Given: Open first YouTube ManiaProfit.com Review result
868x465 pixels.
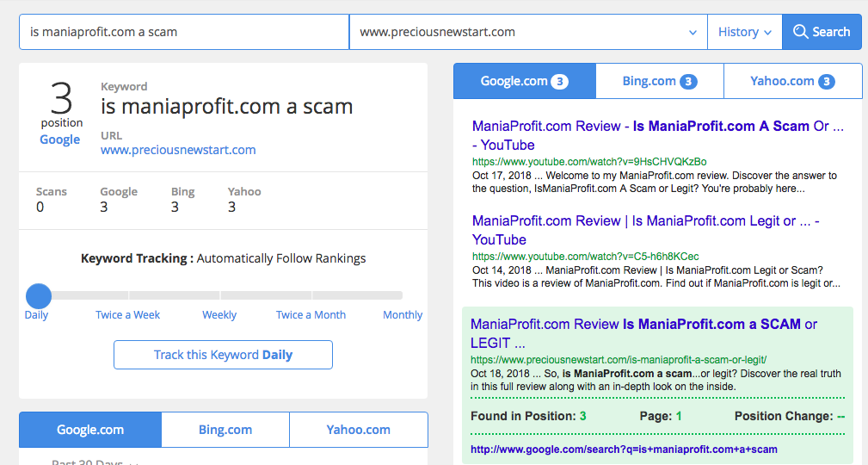Looking at the screenshot, I should (x=657, y=135).
